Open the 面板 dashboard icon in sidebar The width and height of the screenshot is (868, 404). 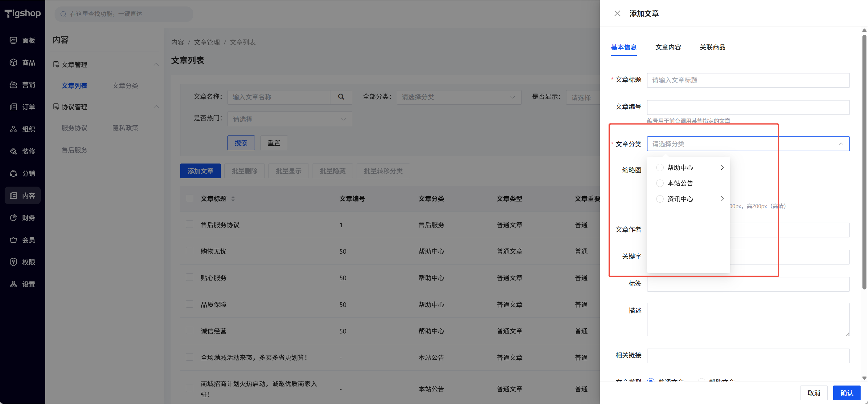(14, 40)
